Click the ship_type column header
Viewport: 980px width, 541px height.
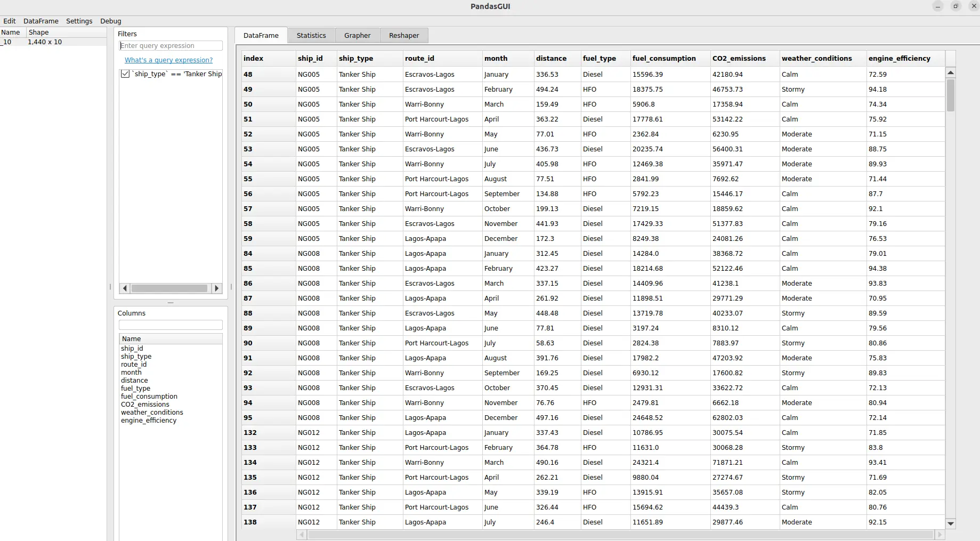[370, 59]
